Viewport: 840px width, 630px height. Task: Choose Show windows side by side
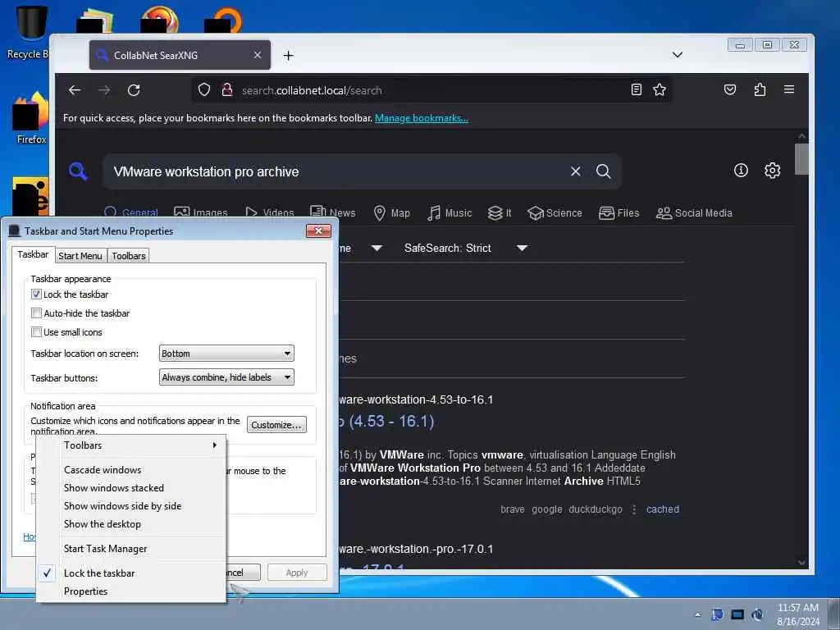point(131,506)
